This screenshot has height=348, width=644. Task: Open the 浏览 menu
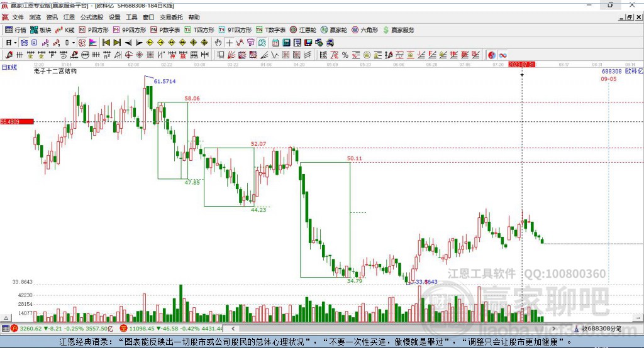pos(35,17)
